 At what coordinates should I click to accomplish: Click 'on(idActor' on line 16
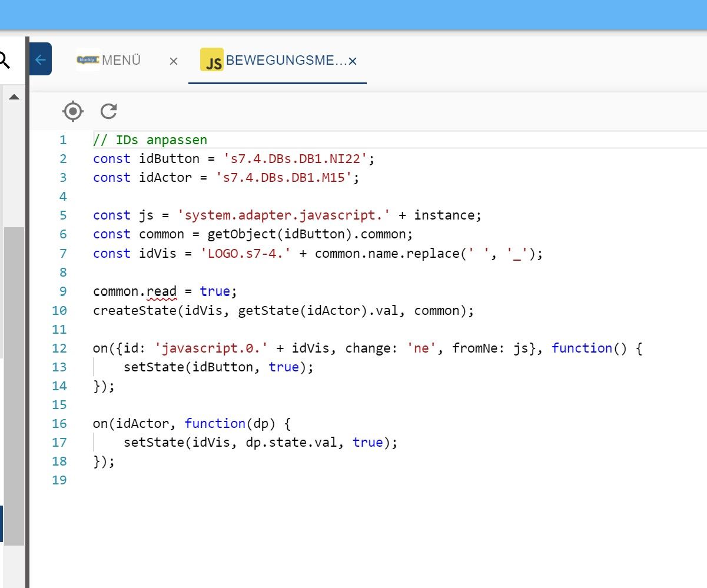point(135,423)
